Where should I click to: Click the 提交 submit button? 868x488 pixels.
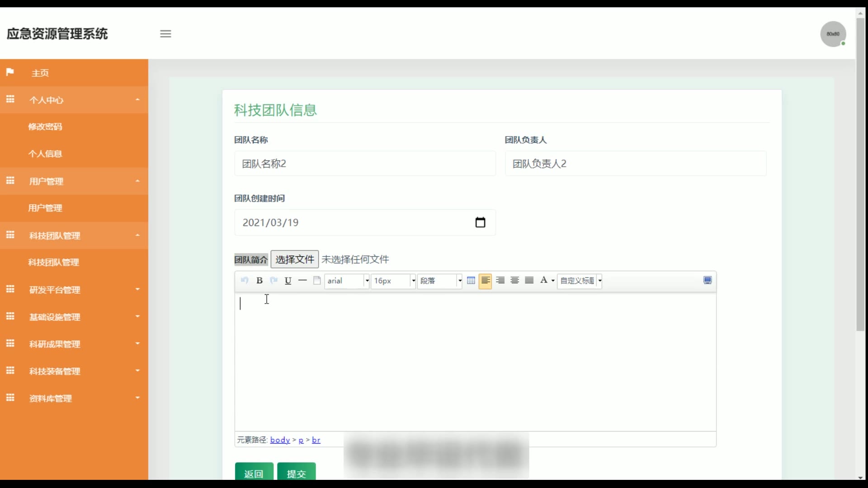[x=296, y=473]
